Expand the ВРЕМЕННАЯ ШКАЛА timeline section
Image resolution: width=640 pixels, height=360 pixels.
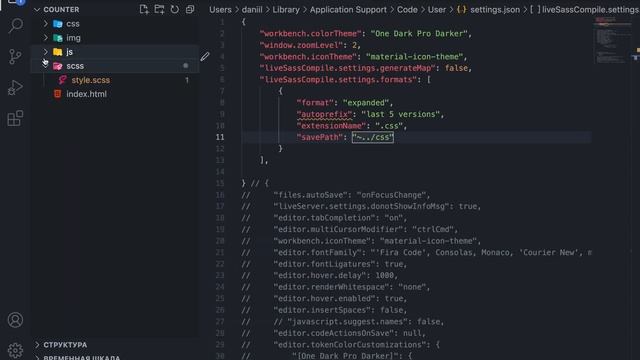tap(37, 358)
